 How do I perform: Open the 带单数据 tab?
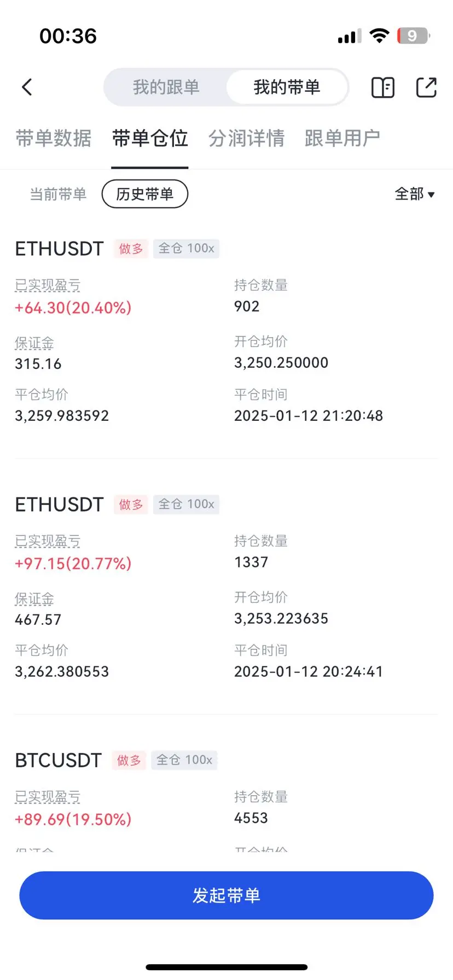tap(54, 138)
